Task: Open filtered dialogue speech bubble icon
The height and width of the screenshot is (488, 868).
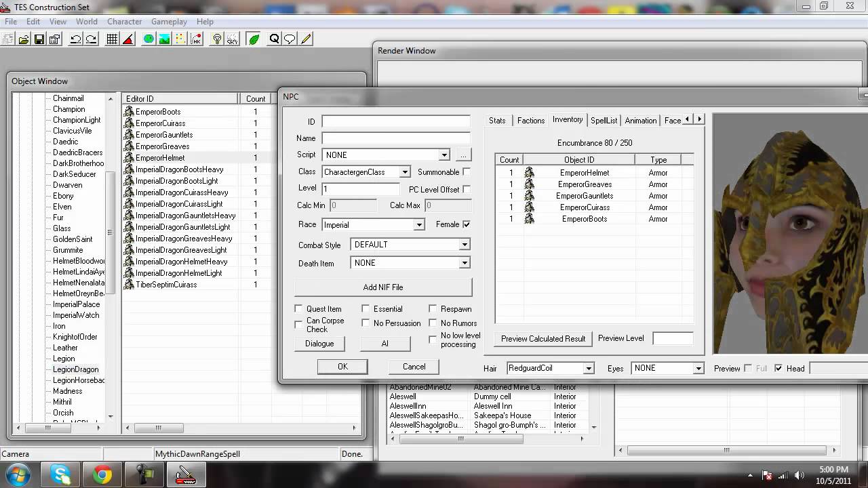Action: (x=290, y=39)
